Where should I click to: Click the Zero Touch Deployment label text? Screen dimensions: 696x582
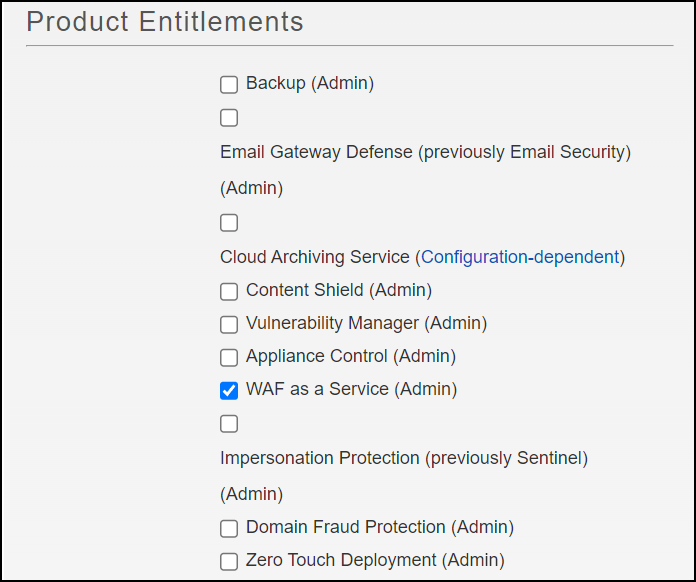pyautogui.click(x=375, y=561)
